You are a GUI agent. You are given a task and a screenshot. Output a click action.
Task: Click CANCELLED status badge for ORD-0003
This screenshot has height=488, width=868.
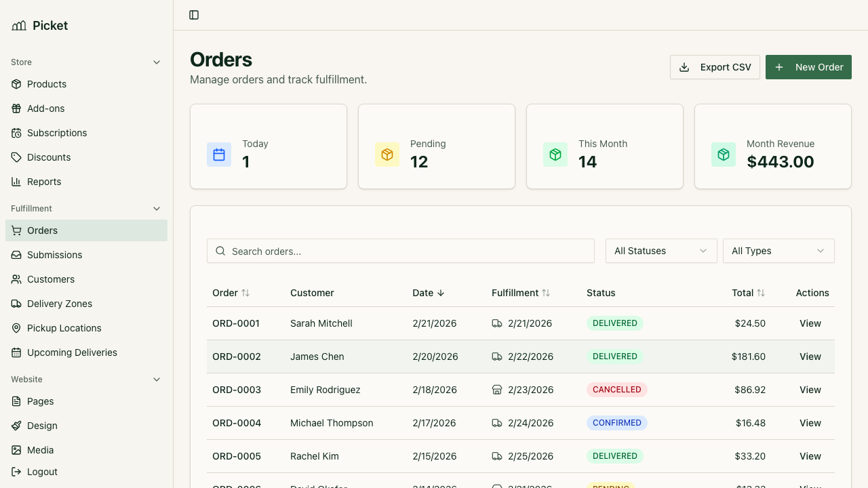[617, 390]
